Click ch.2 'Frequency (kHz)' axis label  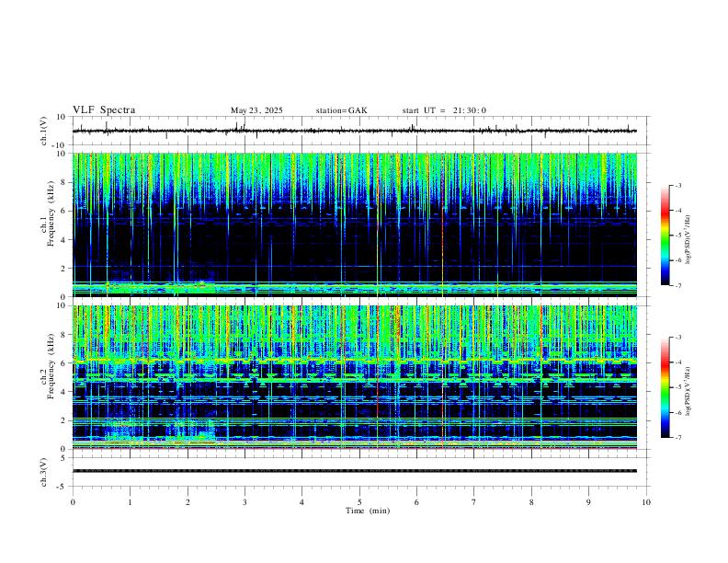pyautogui.click(x=51, y=365)
